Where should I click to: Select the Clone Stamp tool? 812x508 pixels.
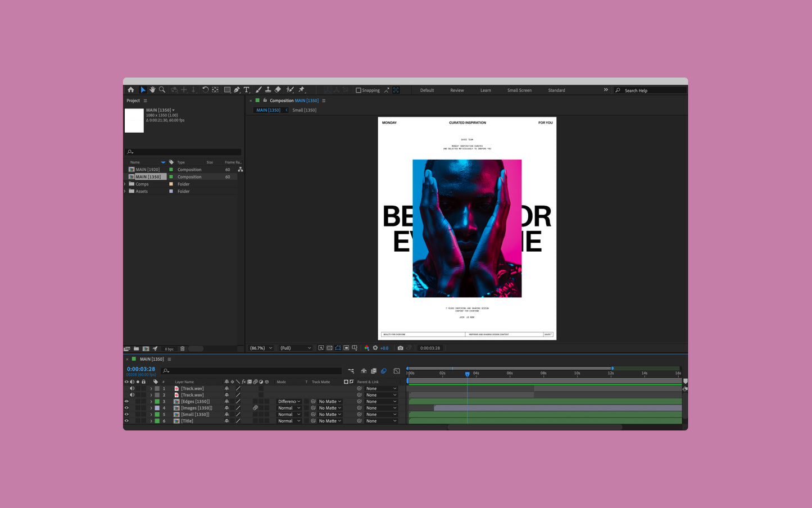click(268, 90)
